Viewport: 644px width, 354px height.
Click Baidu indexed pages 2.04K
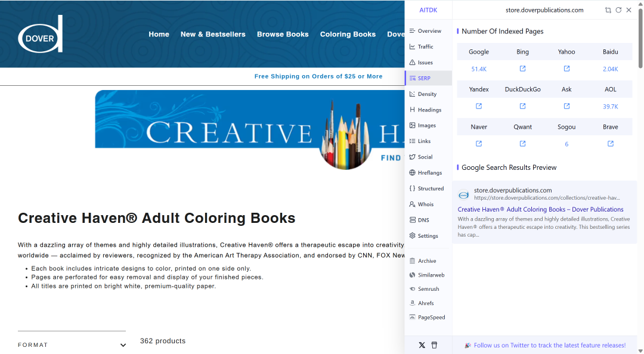click(x=611, y=69)
